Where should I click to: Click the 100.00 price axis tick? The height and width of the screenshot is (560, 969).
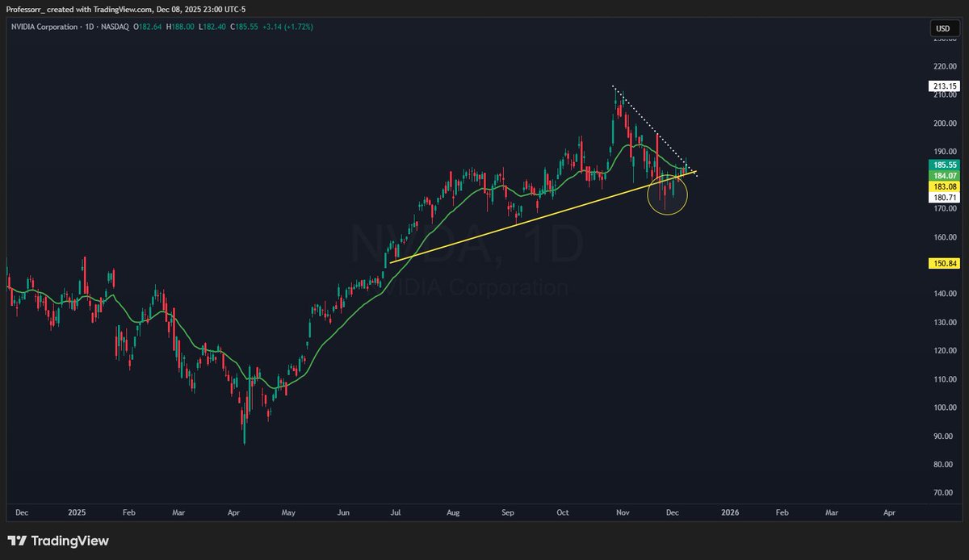pos(944,407)
